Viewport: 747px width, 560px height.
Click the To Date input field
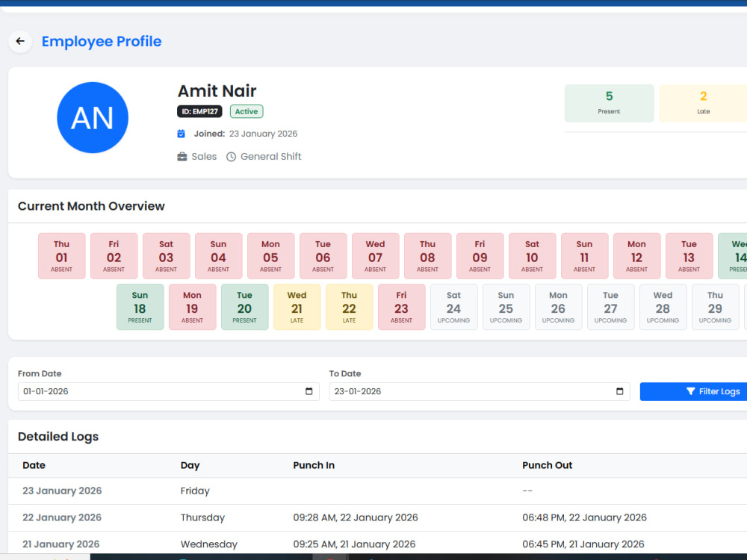[x=480, y=391]
